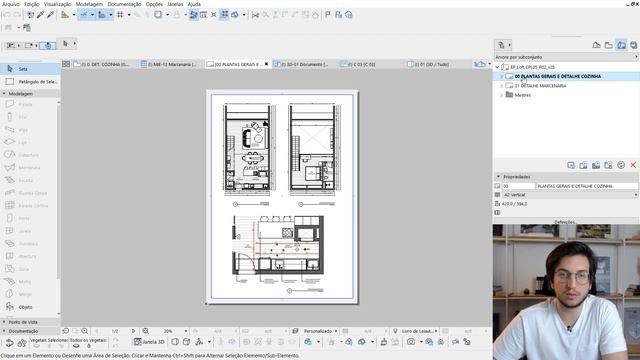The width and height of the screenshot is (640, 360).
Task: Click the View Map folder icon
Action: coord(609,45)
